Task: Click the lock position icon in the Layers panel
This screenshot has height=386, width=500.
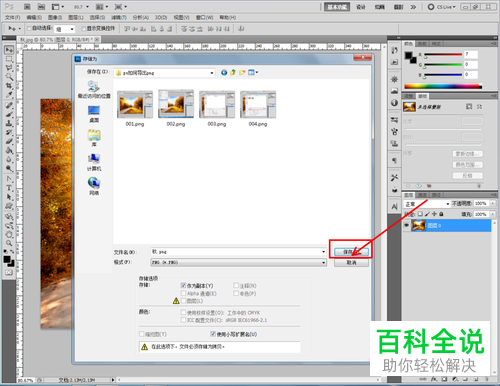Action: click(434, 214)
